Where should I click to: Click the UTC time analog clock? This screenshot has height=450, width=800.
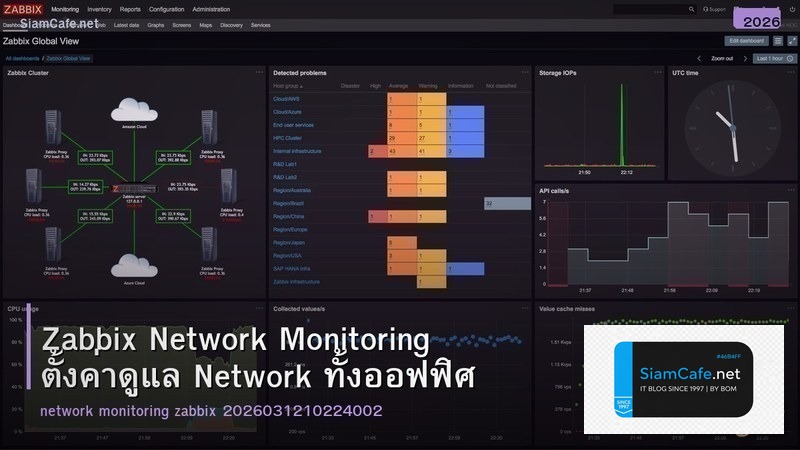coord(733,128)
